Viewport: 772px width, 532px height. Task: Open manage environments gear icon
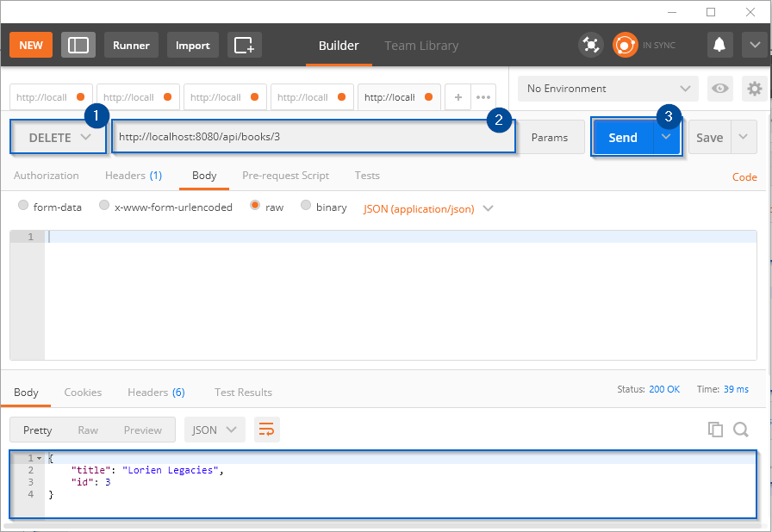pyautogui.click(x=754, y=89)
